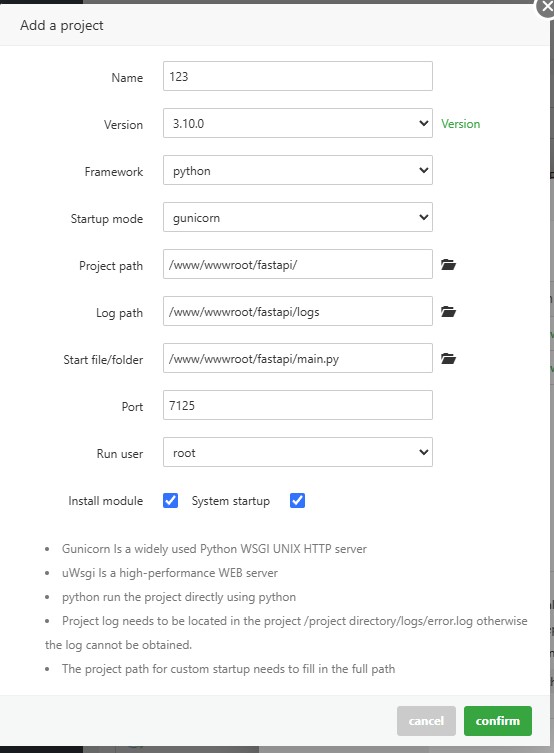Open the Version dropdown showing 3.10.0
Viewport: 554px width, 753px height.
(x=298, y=123)
